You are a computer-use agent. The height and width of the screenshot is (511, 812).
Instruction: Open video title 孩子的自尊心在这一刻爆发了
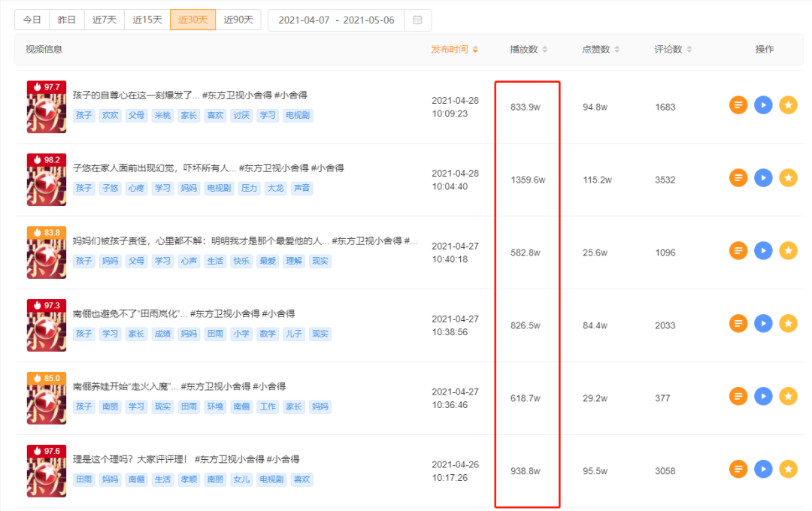pyautogui.click(x=190, y=95)
